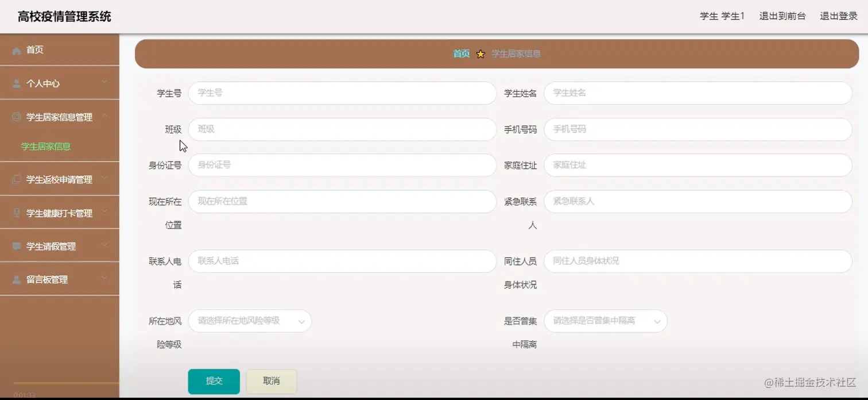Collapse the expanded 学生居家信息管理 section
The image size is (868, 400).
click(x=59, y=117)
